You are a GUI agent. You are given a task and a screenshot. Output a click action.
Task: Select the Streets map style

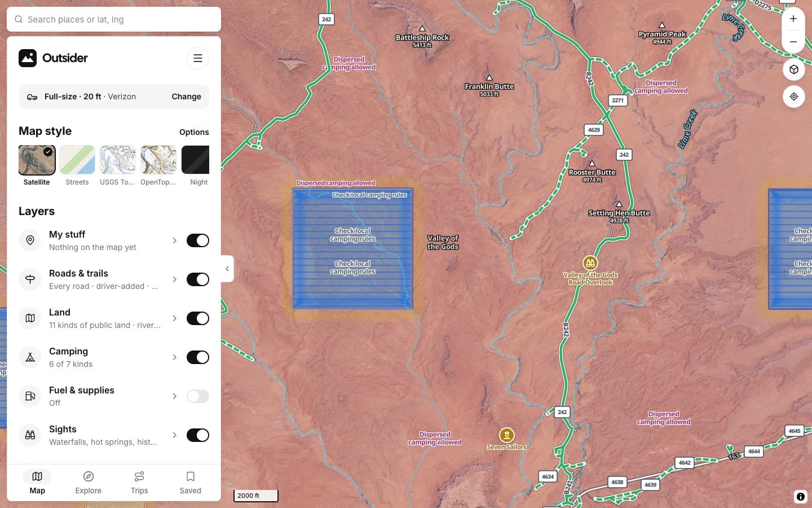(77, 165)
